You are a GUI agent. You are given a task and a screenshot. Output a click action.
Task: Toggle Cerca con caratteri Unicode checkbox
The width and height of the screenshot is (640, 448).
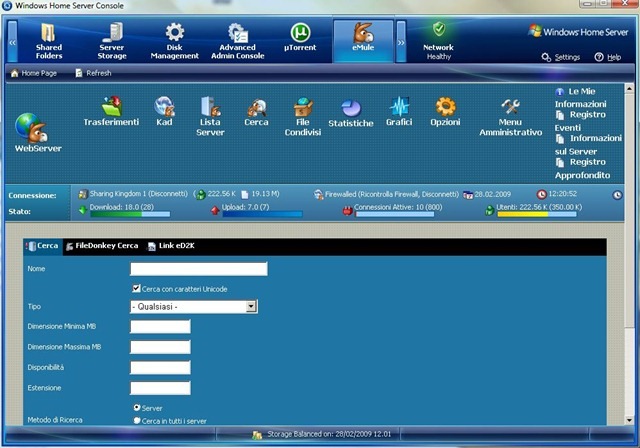point(136,288)
